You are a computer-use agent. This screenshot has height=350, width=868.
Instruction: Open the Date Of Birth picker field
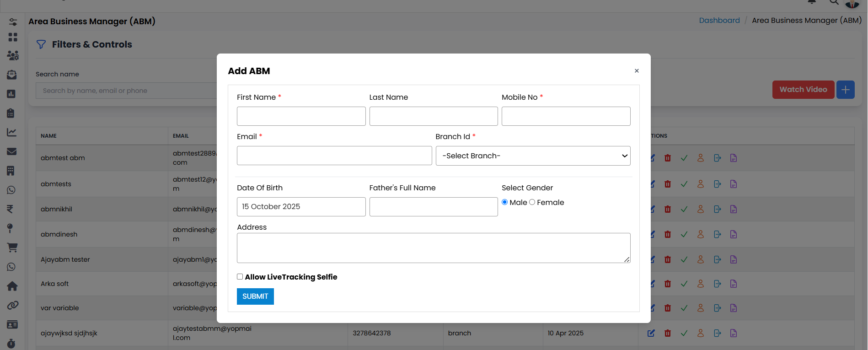pos(301,207)
